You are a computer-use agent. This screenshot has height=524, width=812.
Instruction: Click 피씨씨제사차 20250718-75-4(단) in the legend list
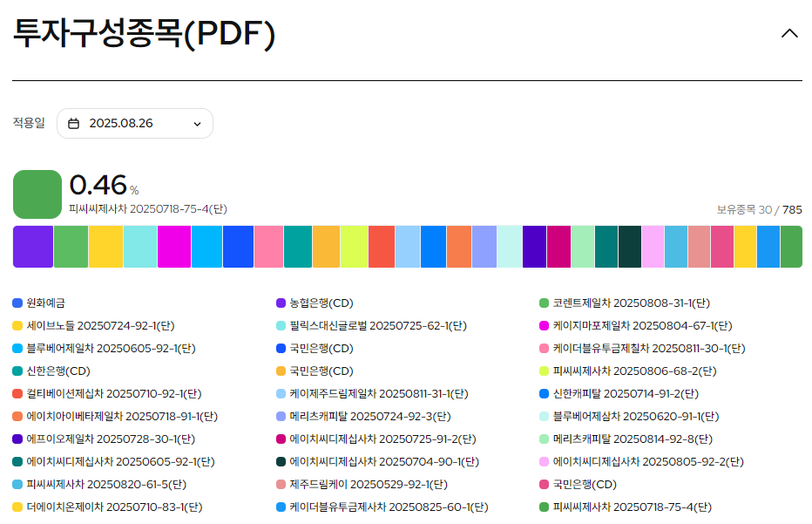click(626, 507)
